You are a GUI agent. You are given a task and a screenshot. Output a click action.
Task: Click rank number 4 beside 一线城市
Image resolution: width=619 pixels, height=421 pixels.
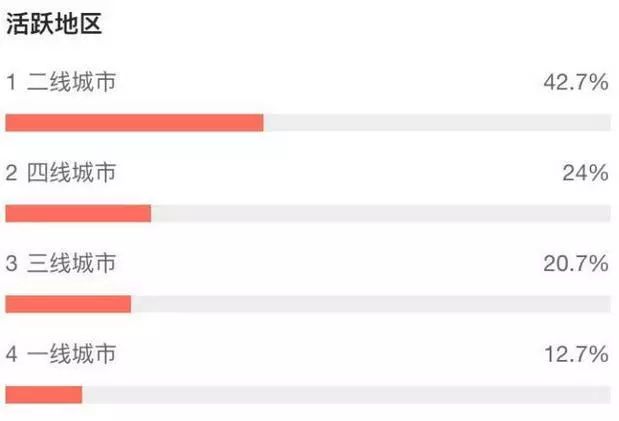[11, 353]
